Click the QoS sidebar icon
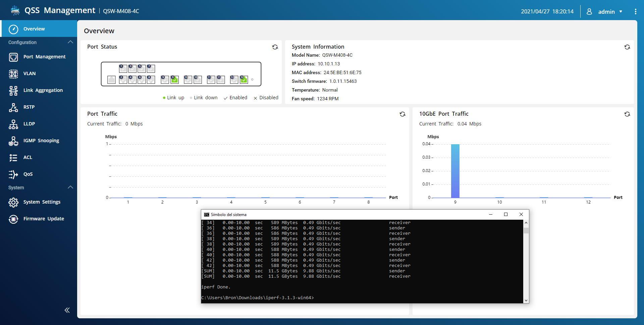Image resolution: width=644 pixels, height=325 pixels. pos(13,174)
